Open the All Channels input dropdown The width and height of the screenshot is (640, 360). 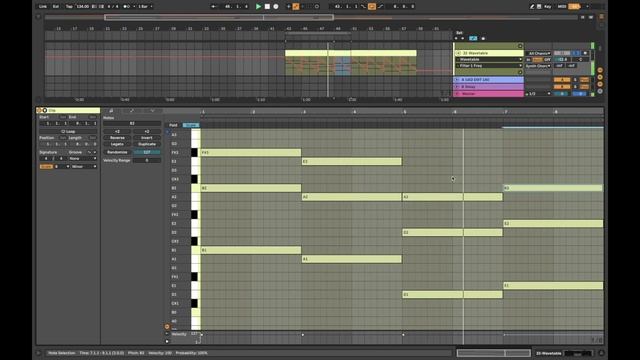coord(538,53)
